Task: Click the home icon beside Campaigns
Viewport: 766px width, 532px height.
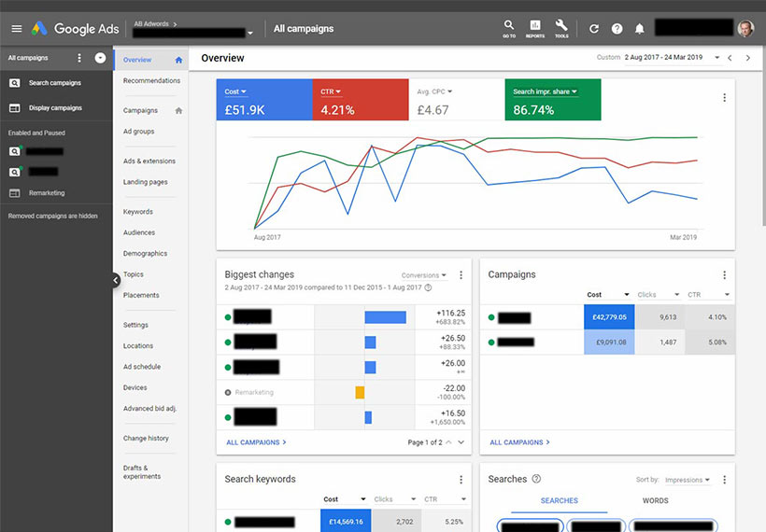Action: (x=178, y=111)
